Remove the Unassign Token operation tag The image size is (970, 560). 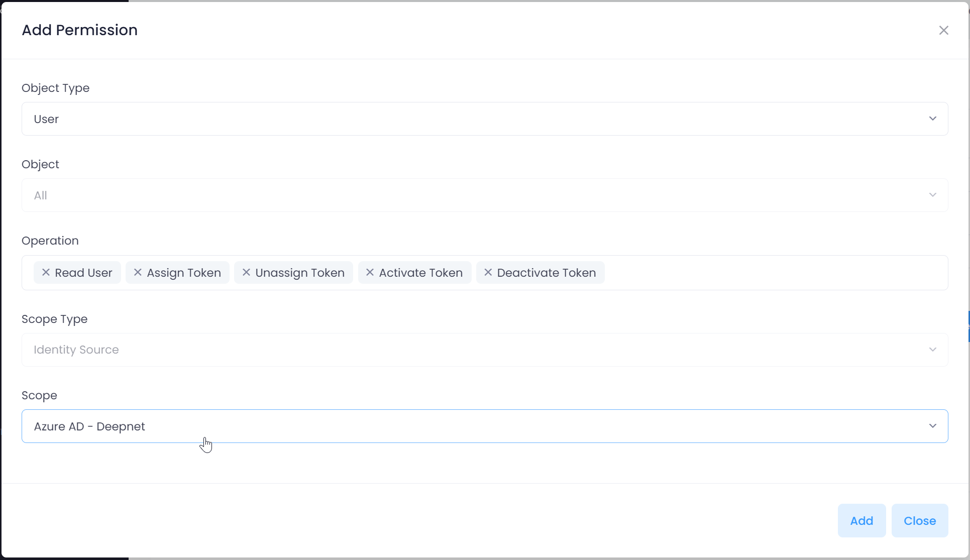(x=246, y=272)
